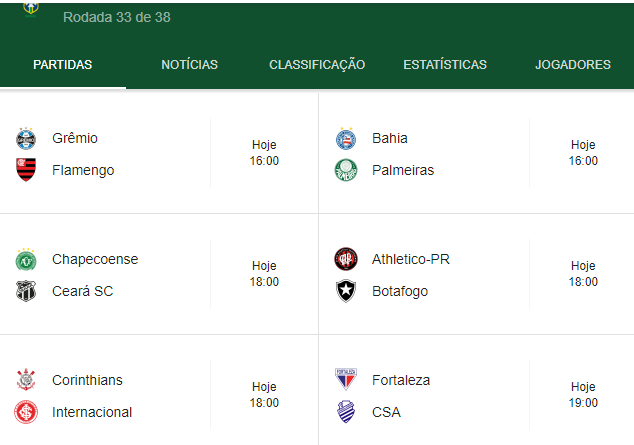Click the Corinthians team crest

26,380
